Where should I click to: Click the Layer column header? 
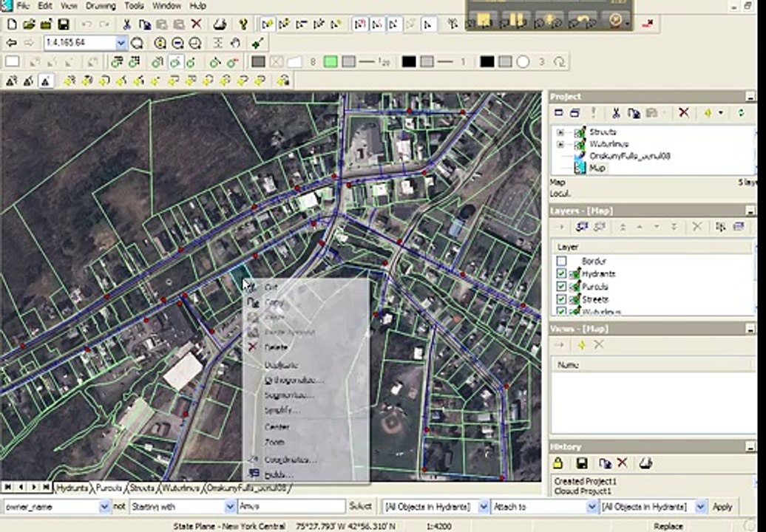point(652,247)
